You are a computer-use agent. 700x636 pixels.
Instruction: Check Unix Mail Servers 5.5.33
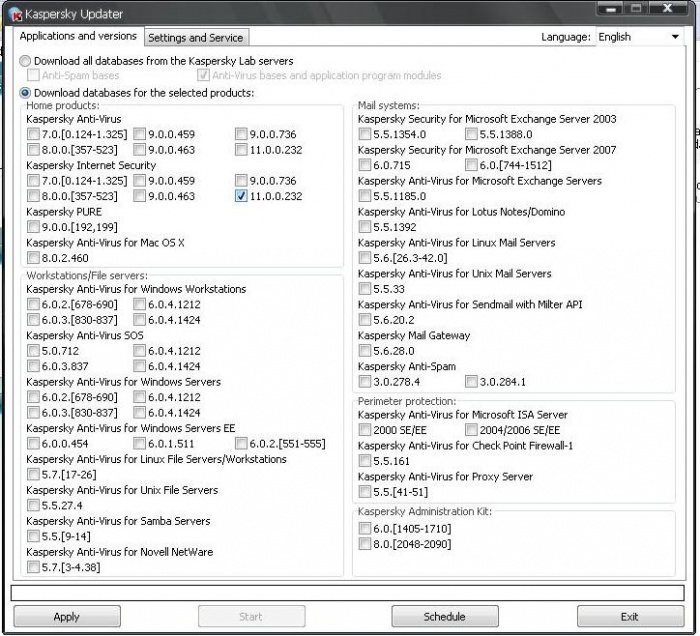coord(365,289)
